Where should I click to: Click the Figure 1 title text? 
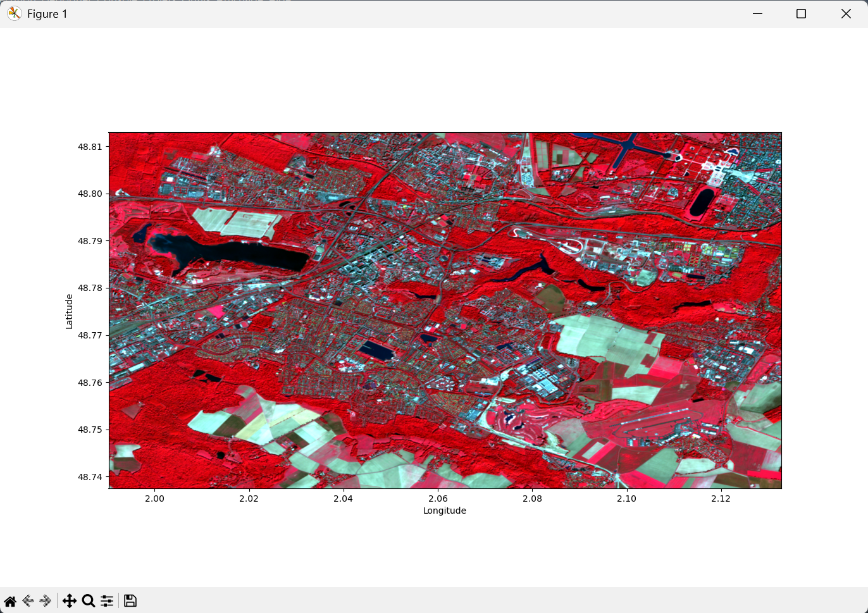click(47, 14)
